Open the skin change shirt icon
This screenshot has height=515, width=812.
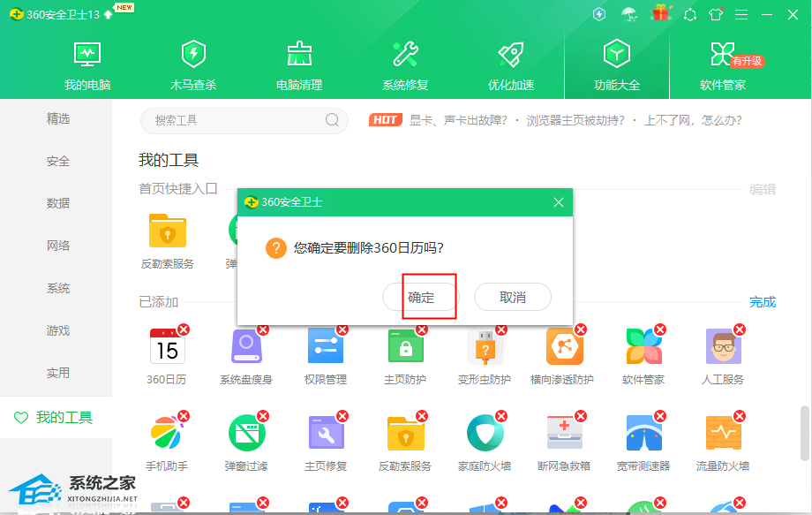click(x=715, y=14)
